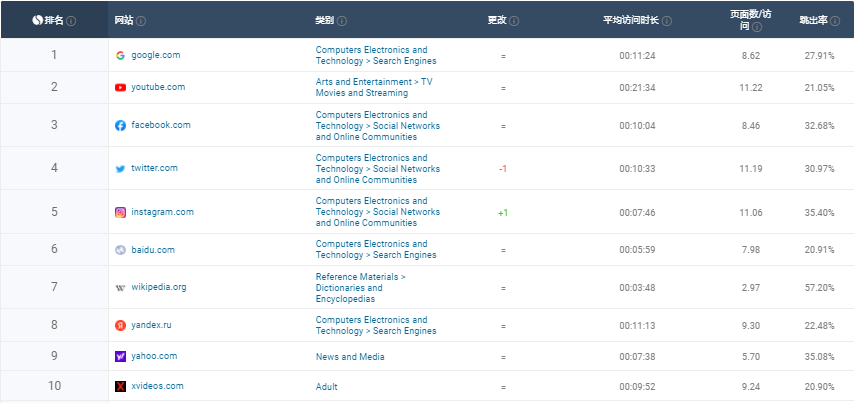The height and width of the screenshot is (403, 854).
Task: Open the wikipedia.org link
Action: (158, 287)
